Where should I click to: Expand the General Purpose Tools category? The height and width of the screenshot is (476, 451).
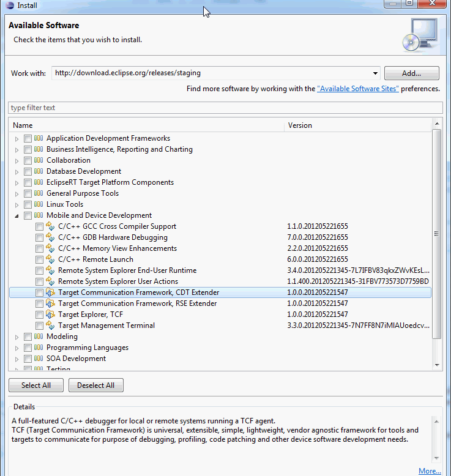[x=17, y=194]
